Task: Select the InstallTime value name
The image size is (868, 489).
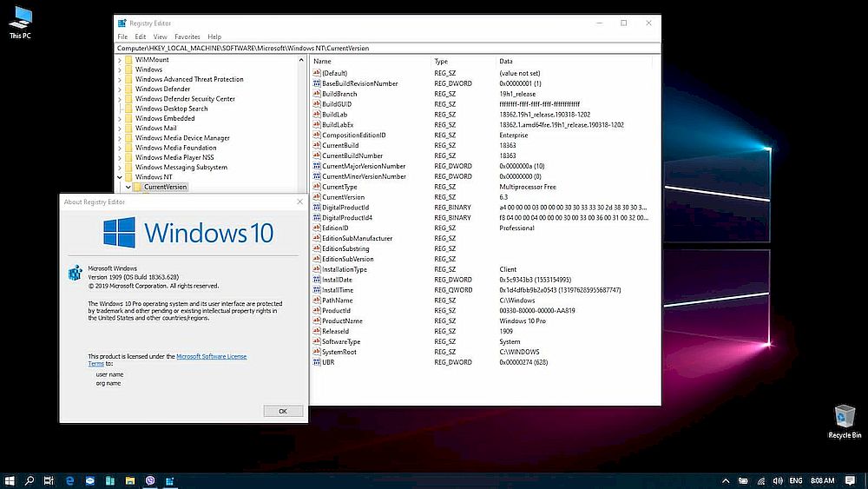Action: tap(338, 289)
